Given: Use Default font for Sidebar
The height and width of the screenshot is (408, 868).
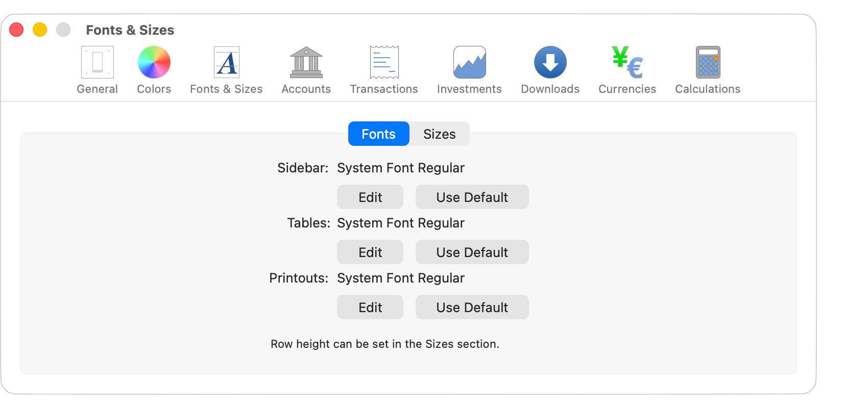Looking at the screenshot, I should [x=472, y=197].
